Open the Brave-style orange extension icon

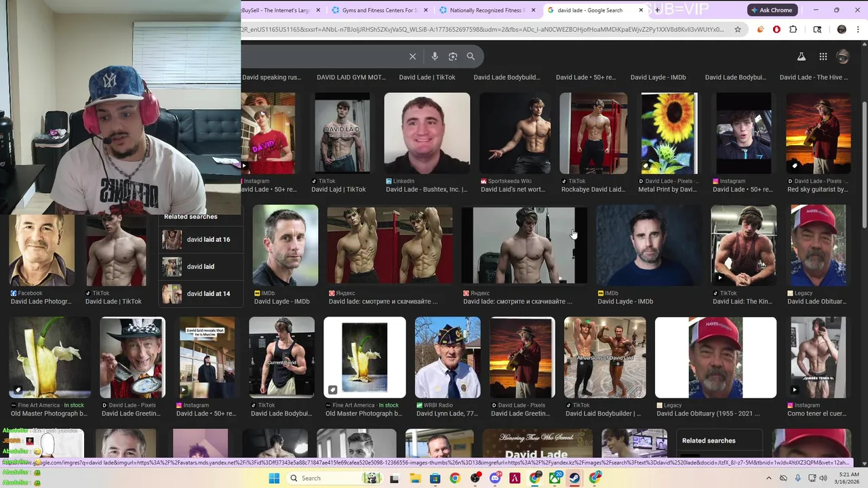point(760,29)
